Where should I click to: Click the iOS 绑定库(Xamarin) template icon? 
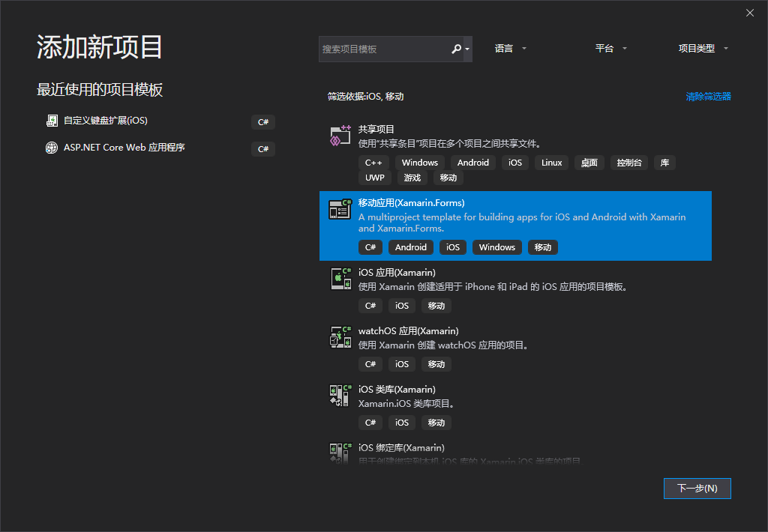click(340, 451)
